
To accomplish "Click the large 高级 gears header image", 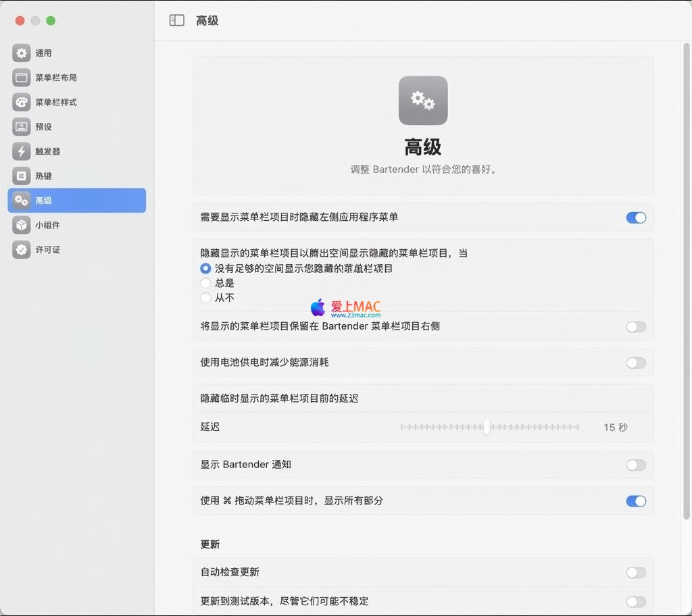I will pyautogui.click(x=423, y=101).
